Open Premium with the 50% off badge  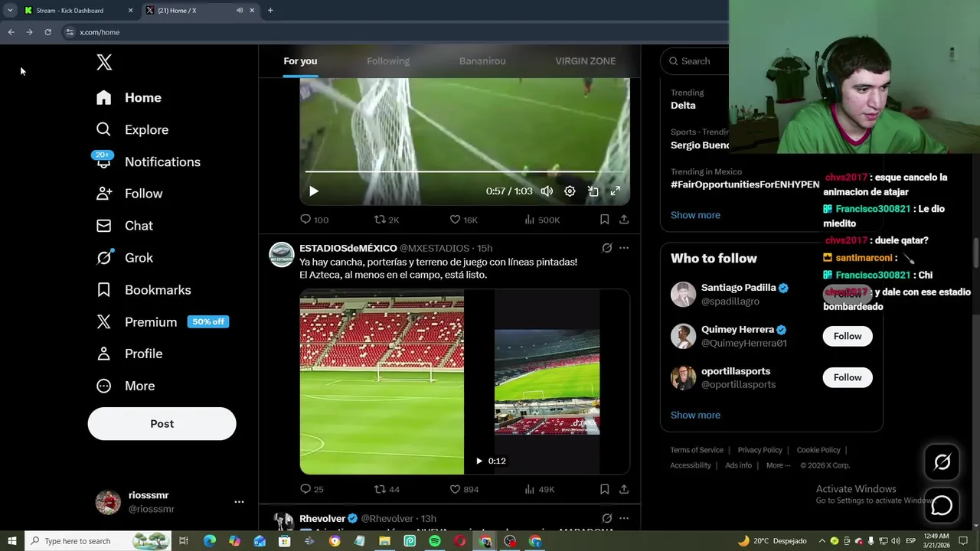click(x=162, y=322)
